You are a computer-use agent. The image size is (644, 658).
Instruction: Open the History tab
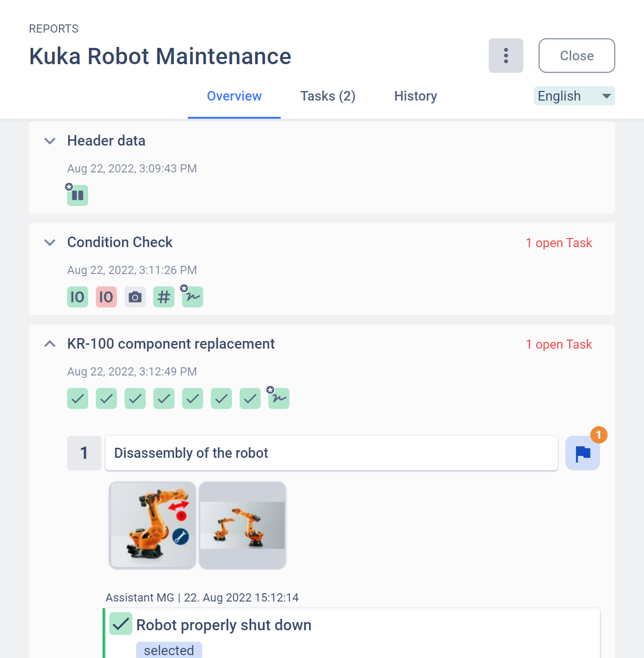[415, 96]
